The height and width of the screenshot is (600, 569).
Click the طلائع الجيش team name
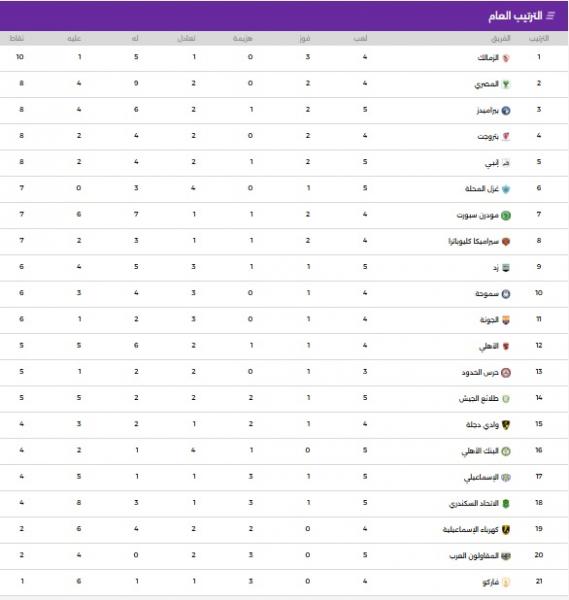tap(479, 399)
